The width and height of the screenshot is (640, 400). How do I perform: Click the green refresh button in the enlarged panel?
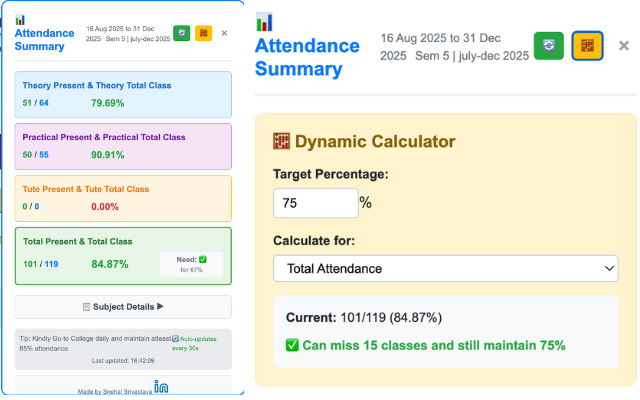[x=549, y=46]
